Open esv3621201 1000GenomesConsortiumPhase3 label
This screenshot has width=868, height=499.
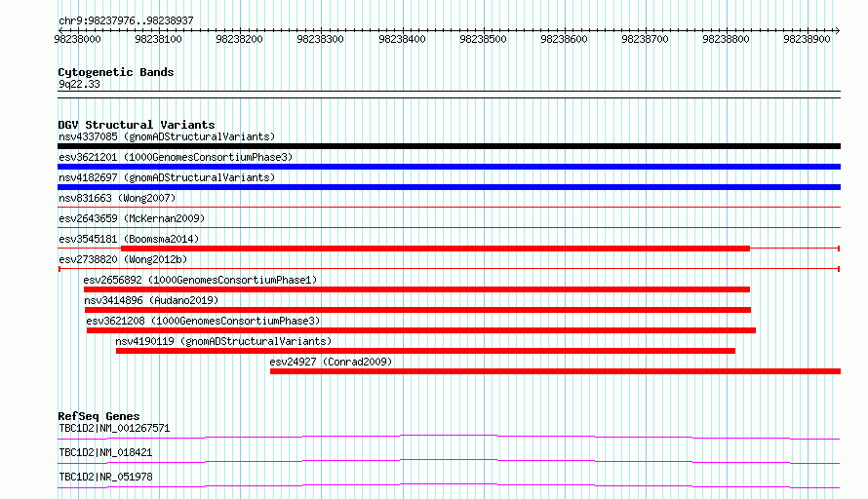176,157
